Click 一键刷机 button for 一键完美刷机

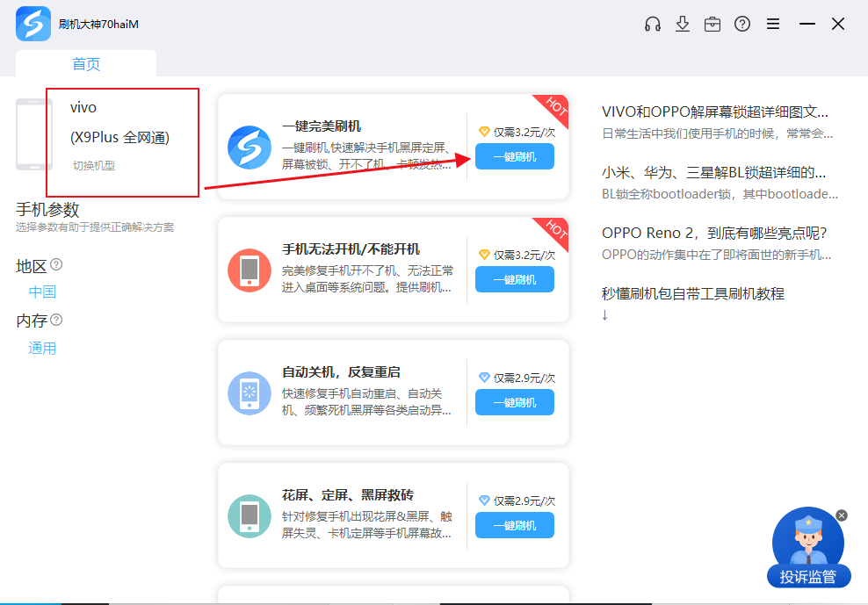[x=514, y=156]
